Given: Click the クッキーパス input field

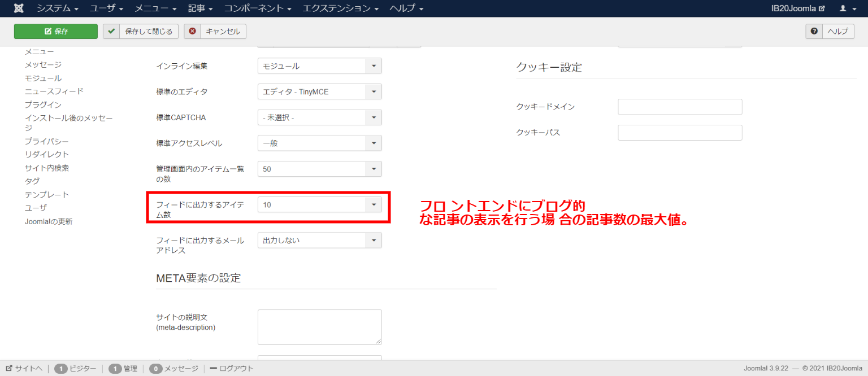Looking at the screenshot, I should point(679,133).
